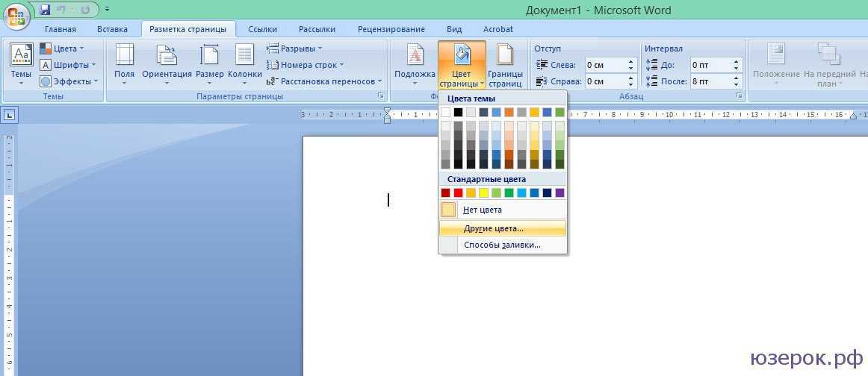Image resolution: width=868 pixels, height=376 pixels.
Task: Click the Справа indent input field
Action: coord(605,81)
